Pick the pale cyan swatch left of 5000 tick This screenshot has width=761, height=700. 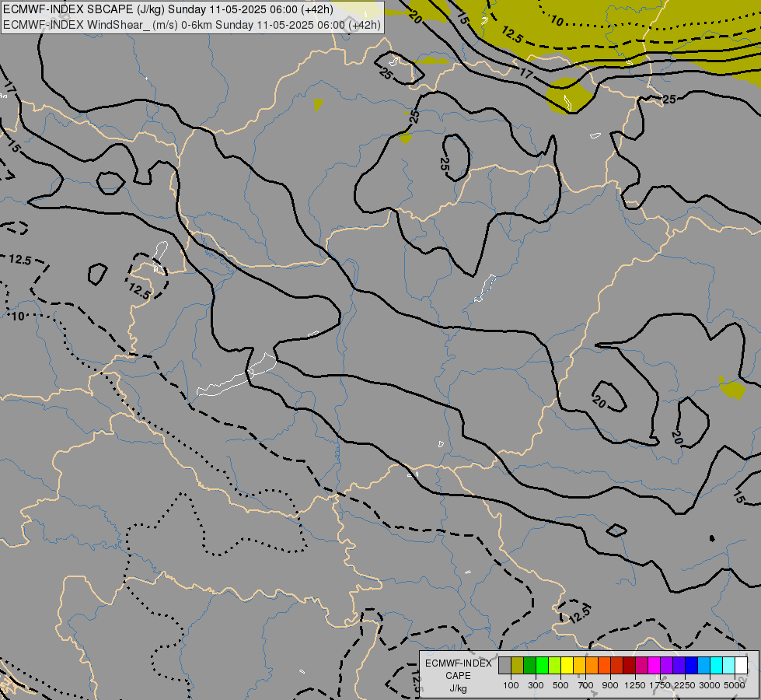click(x=728, y=666)
